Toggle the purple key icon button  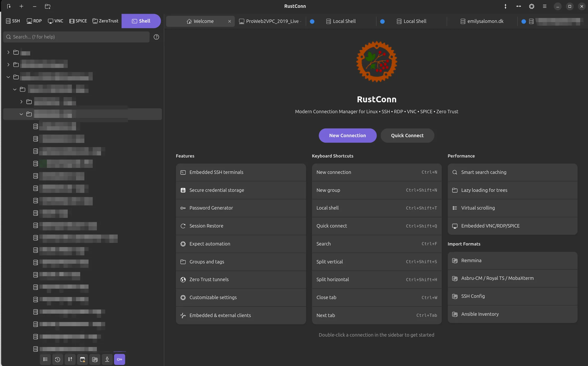[120, 359]
